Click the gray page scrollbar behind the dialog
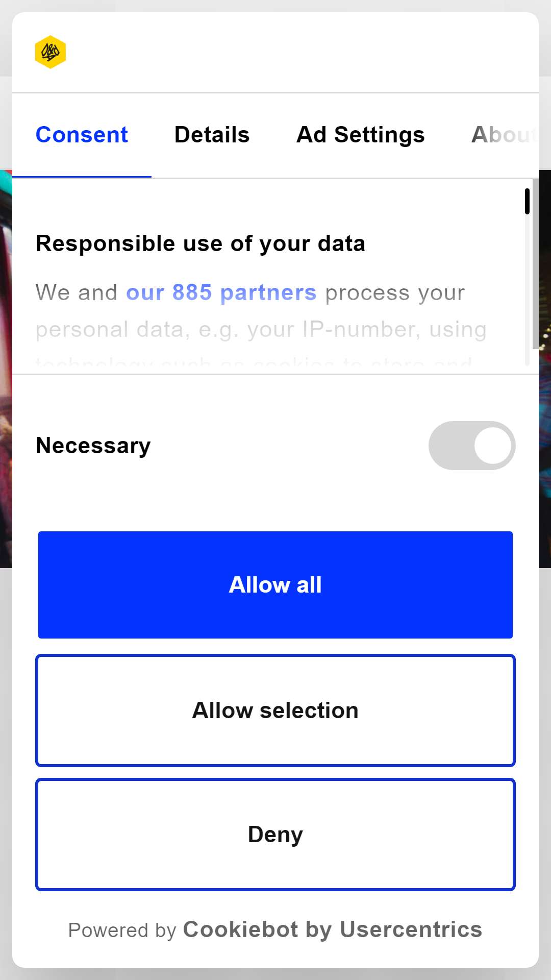551x980 pixels. click(x=535, y=264)
